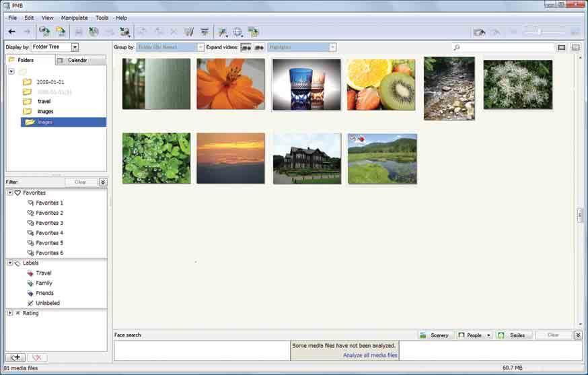
Task: Click the magnifier search icon
Action: pos(456,47)
